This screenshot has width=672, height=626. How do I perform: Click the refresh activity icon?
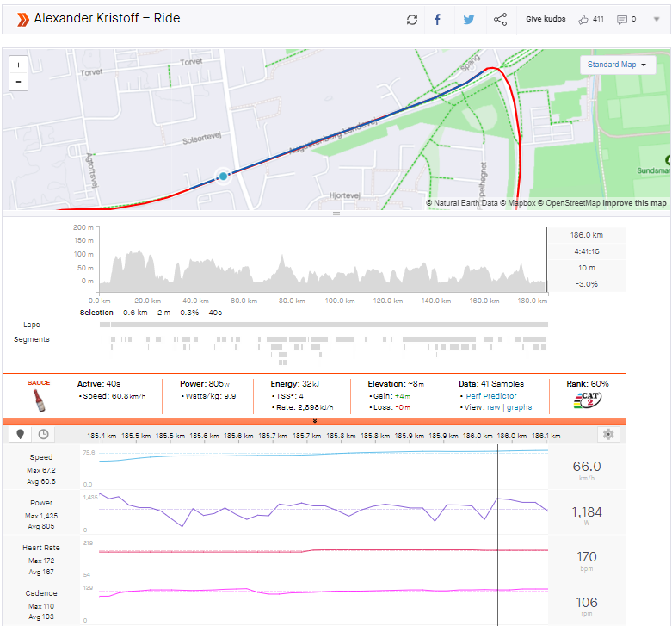click(412, 20)
